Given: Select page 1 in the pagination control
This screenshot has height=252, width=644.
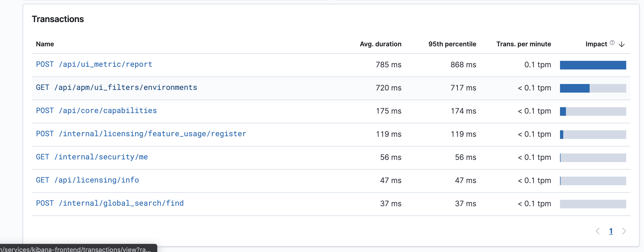Looking at the screenshot, I should click(611, 231).
